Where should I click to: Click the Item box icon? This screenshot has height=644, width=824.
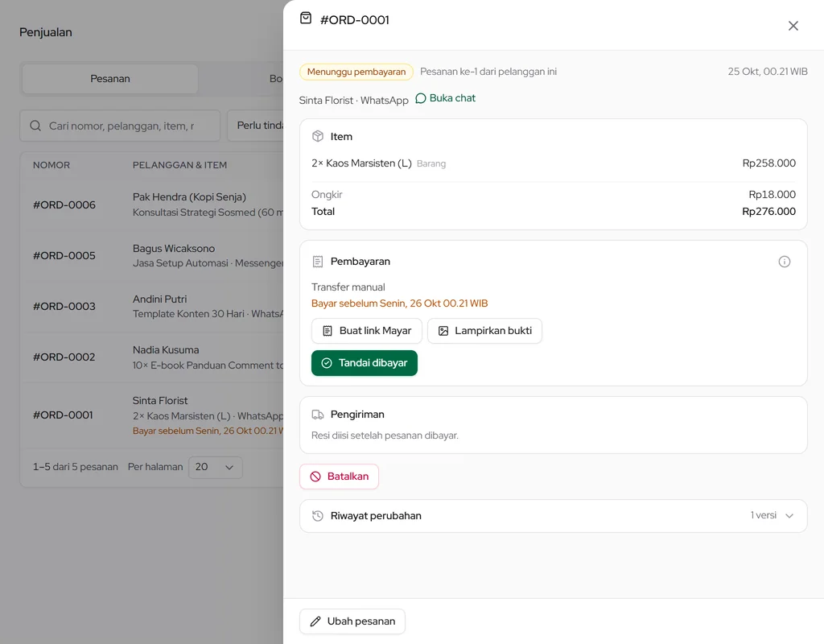tap(317, 136)
